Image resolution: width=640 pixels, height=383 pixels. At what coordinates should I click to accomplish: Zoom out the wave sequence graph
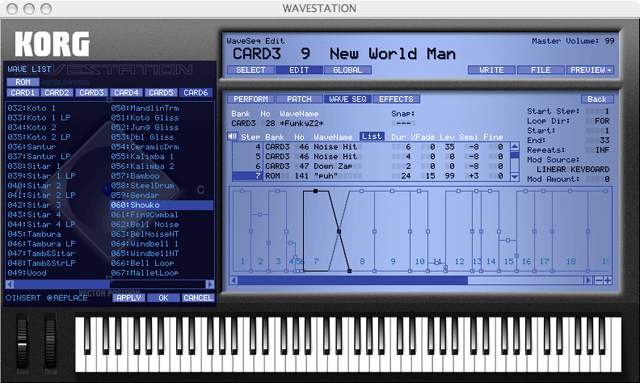[599, 281]
